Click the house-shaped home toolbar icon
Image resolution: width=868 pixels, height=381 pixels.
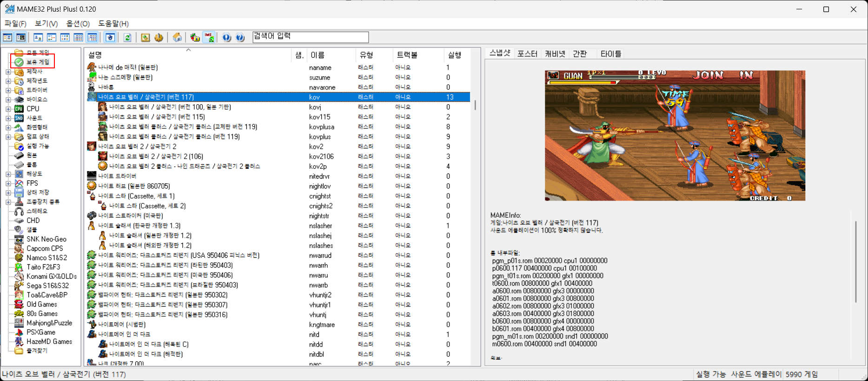point(177,38)
